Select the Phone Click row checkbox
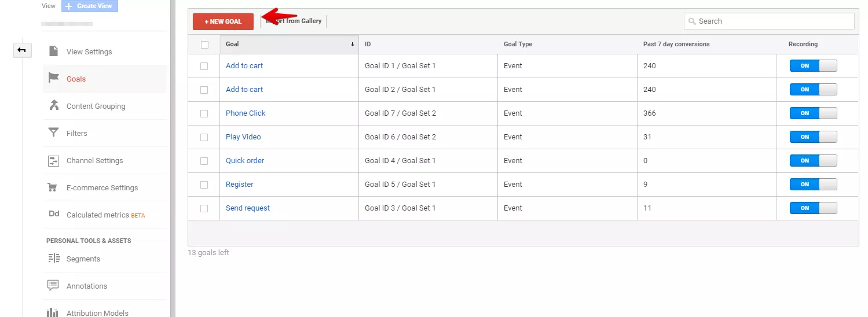Viewport: 868px width, 317px height. (204, 113)
